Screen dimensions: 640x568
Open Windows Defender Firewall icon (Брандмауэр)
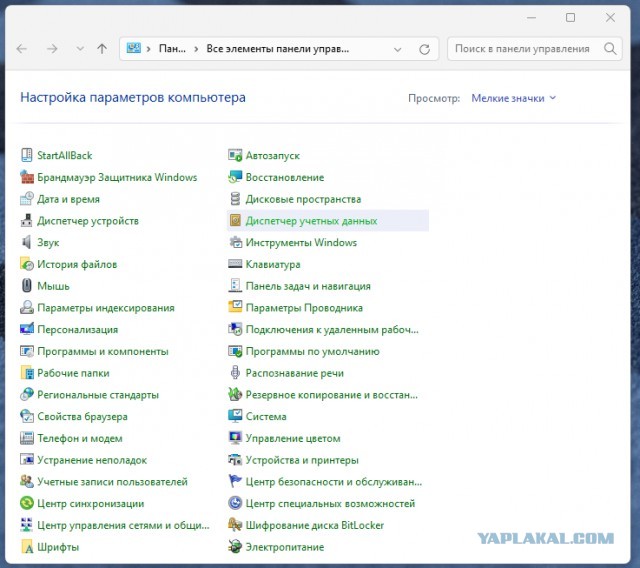coord(27,177)
